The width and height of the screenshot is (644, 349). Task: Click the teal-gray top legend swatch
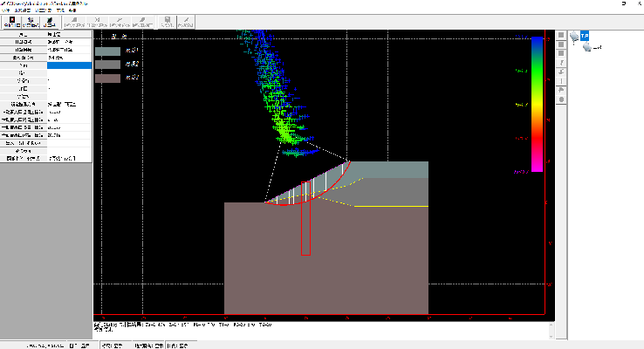tap(107, 51)
